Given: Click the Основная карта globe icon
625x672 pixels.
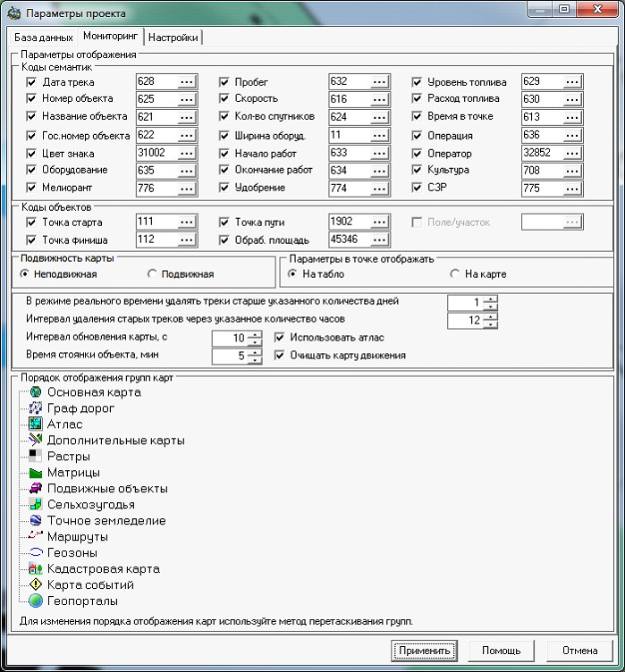Looking at the screenshot, I should click(36, 392).
